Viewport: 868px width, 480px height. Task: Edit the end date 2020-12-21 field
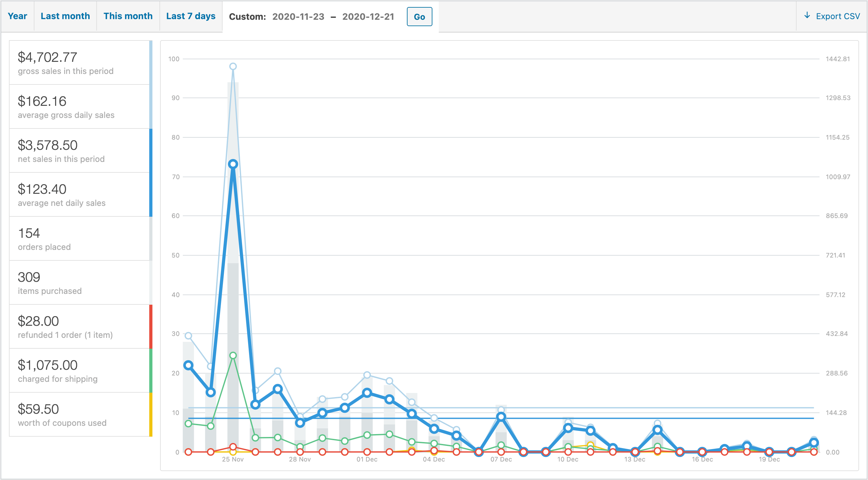click(368, 17)
